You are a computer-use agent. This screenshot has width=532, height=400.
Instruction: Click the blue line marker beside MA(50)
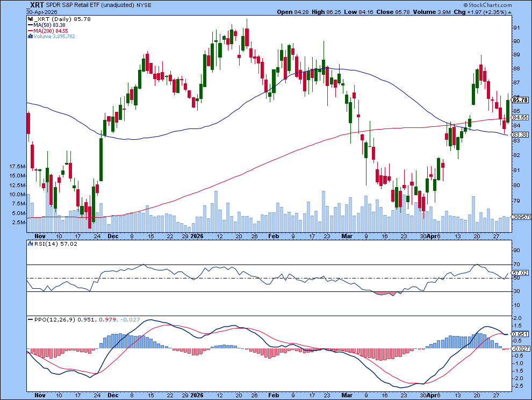(x=30, y=25)
